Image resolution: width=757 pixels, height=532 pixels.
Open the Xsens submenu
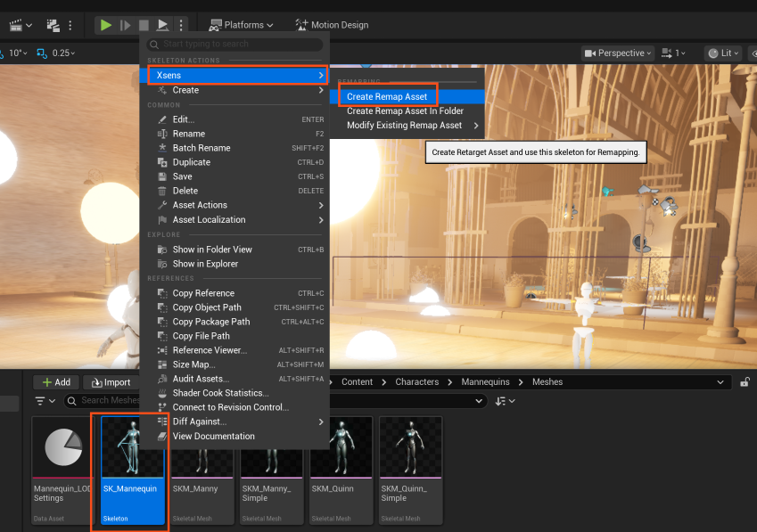tap(235, 75)
